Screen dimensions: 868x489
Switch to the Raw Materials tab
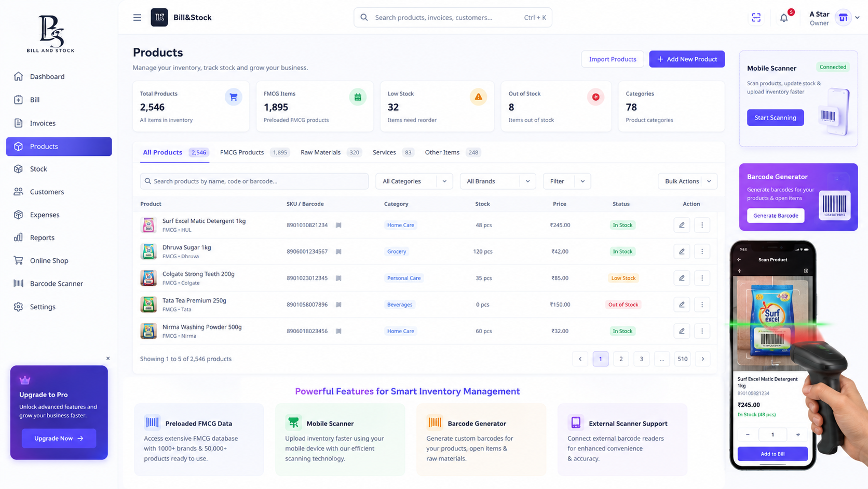pos(331,152)
